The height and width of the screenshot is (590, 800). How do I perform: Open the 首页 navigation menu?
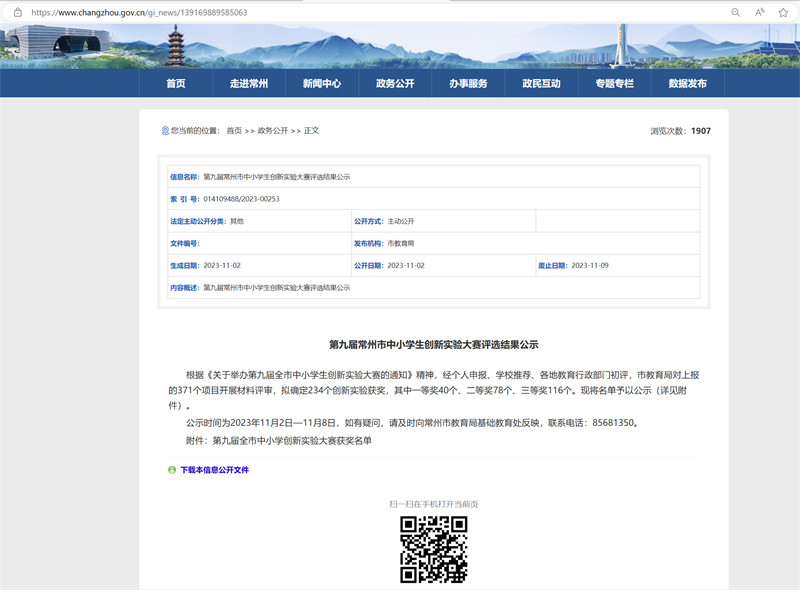coord(176,83)
